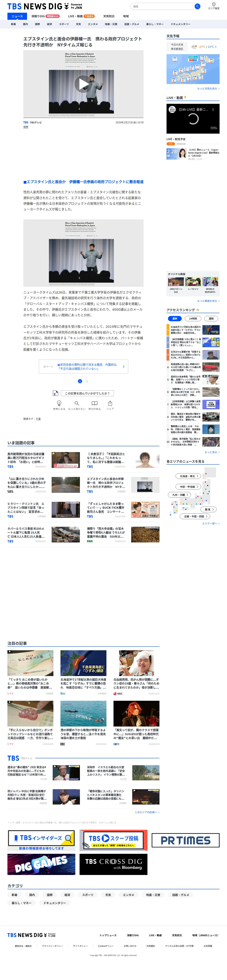Click 参考になる lightbulb reaction icon
227x980 pixels.
pyautogui.click(x=59, y=403)
